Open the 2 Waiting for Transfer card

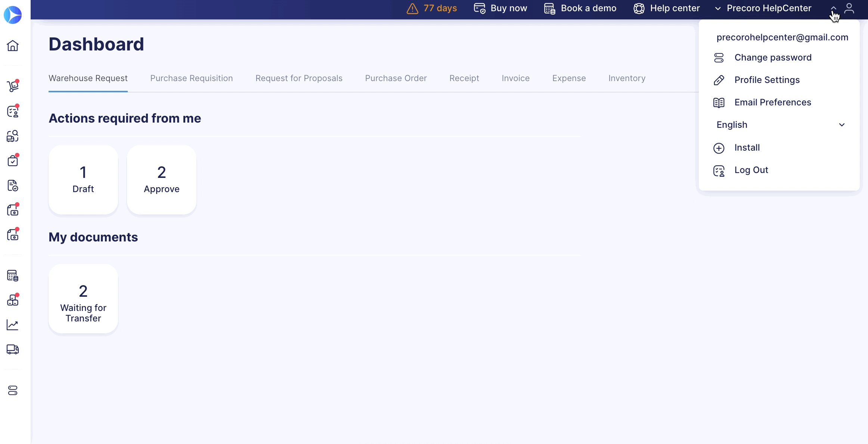tap(83, 299)
